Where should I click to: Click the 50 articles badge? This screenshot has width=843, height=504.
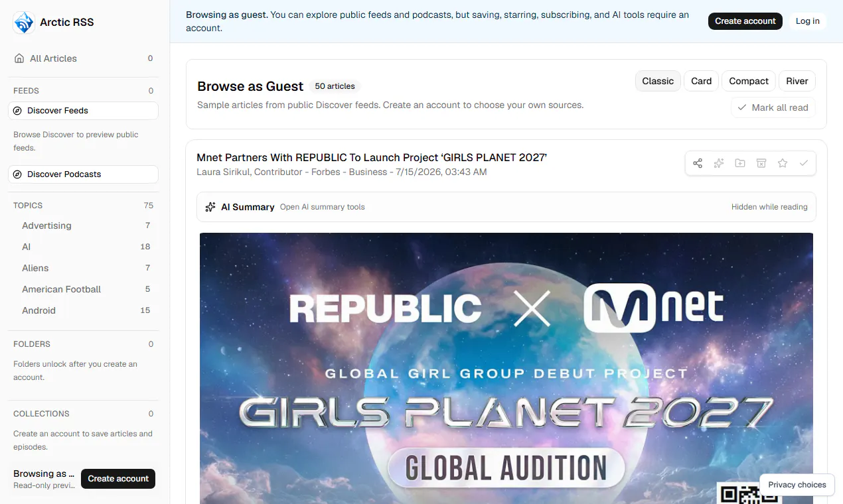click(335, 86)
